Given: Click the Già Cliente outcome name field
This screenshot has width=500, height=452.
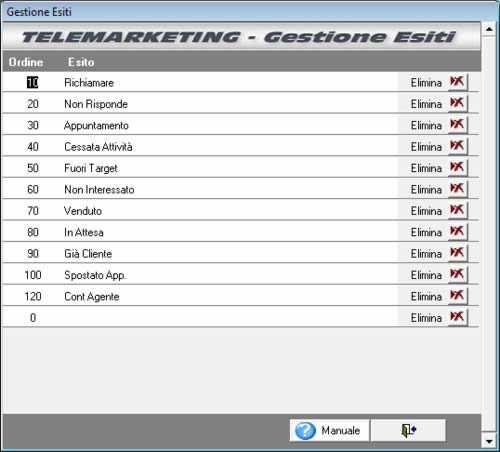Looking at the screenshot, I should pyautogui.click(x=230, y=253).
